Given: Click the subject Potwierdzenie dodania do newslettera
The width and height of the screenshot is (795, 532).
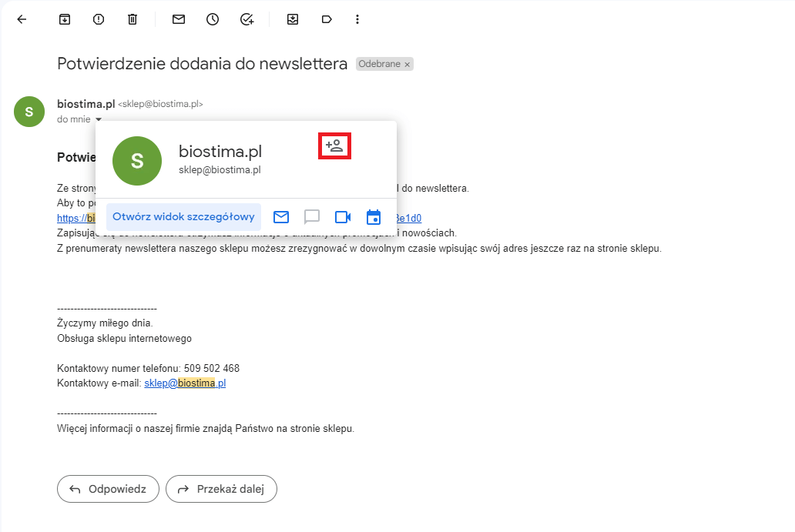Looking at the screenshot, I should [x=203, y=64].
